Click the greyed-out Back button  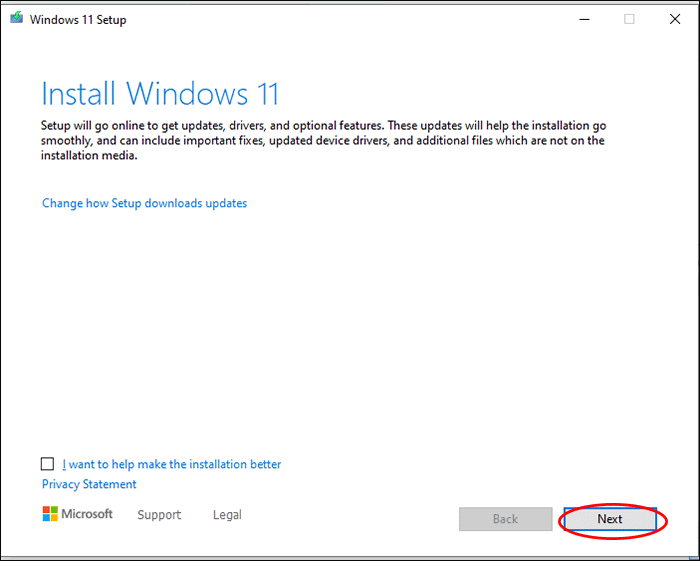click(505, 519)
